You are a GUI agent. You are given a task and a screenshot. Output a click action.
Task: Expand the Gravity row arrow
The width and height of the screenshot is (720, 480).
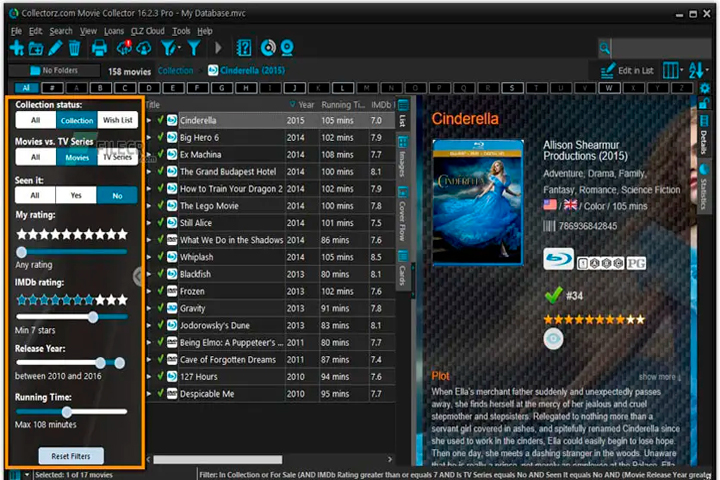[x=149, y=308]
